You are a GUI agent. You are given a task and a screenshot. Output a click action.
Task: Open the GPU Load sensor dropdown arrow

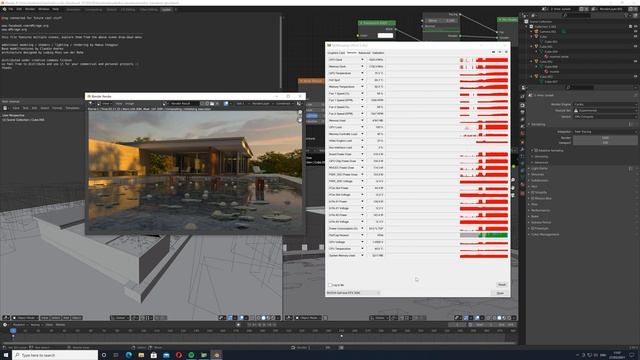[x=362, y=127]
